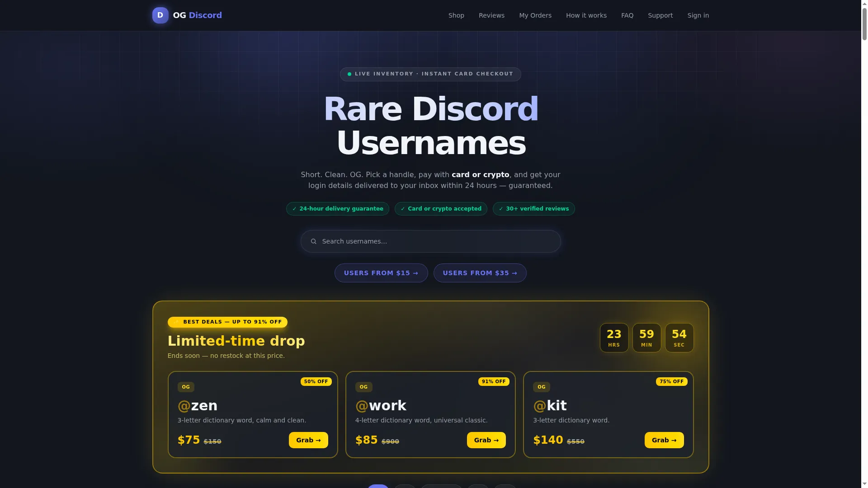
Task: Click the MIN countdown box
Action: pos(646,338)
